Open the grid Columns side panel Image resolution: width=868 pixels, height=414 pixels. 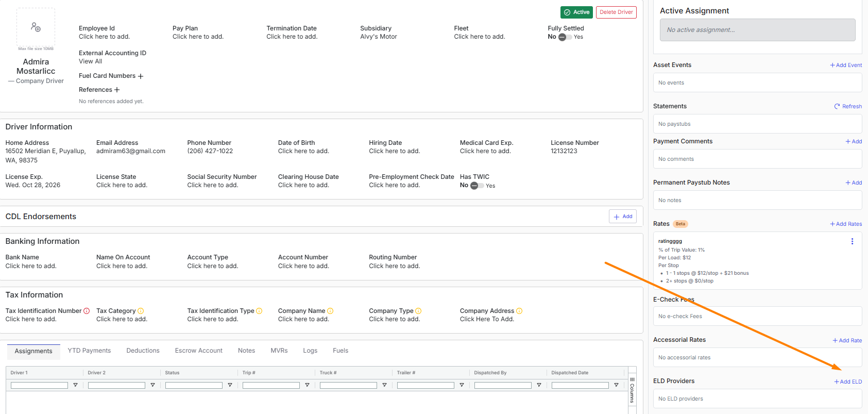pyautogui.click(x=632, y=390)
